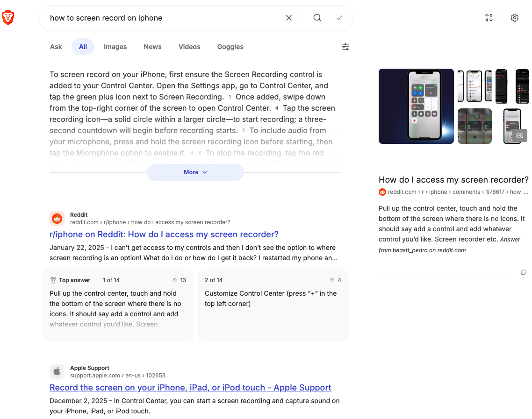The width and height of the screenshot is (532, 419).
Task: Click the magnifying glass search icon
Action: click(317, 18)
